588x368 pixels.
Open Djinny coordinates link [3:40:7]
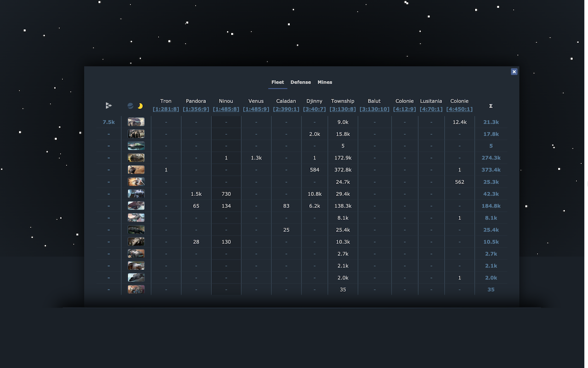[314, 109]
